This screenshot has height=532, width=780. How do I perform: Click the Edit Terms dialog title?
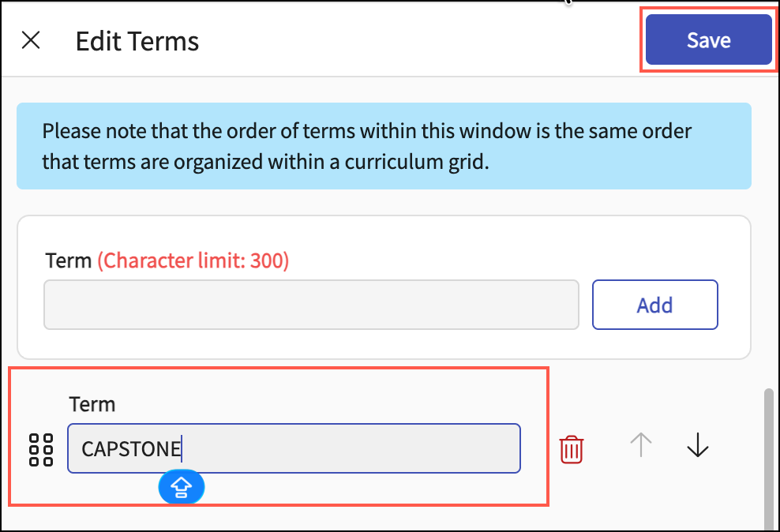pos(137,40)
